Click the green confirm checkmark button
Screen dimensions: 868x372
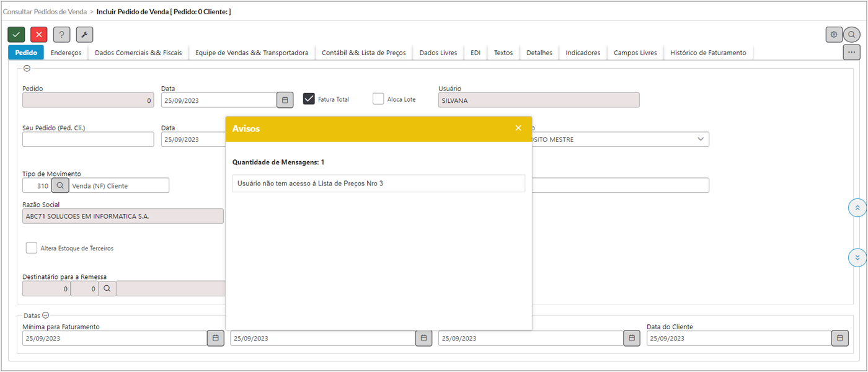(16, 35)
